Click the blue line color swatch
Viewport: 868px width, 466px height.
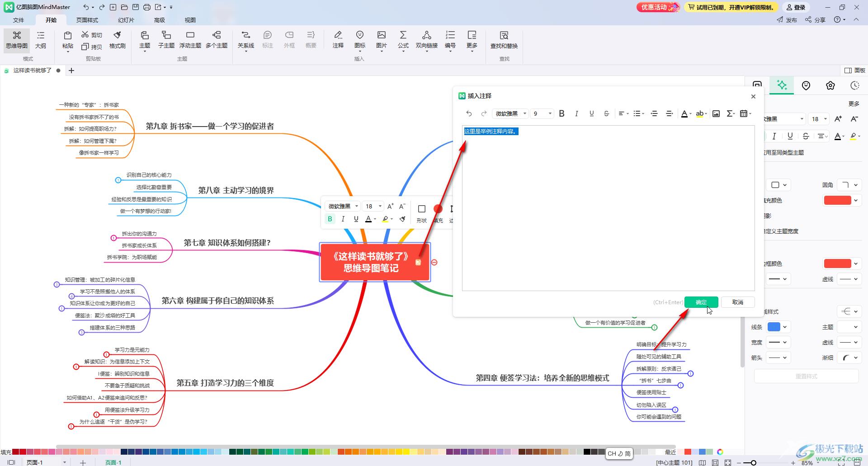coord(774,327)
